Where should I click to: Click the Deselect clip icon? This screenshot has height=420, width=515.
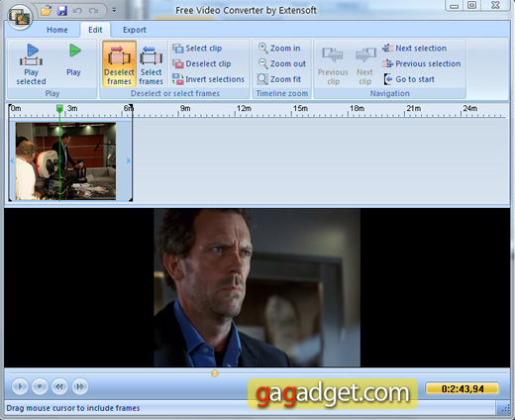click(178, 63)
